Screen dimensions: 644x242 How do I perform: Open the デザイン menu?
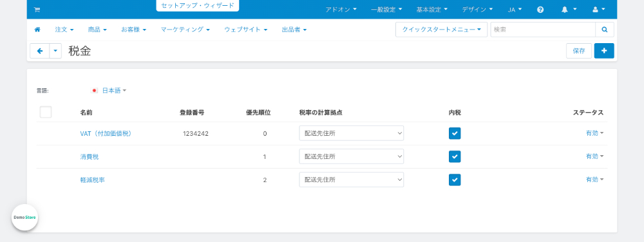pos(477,10)
